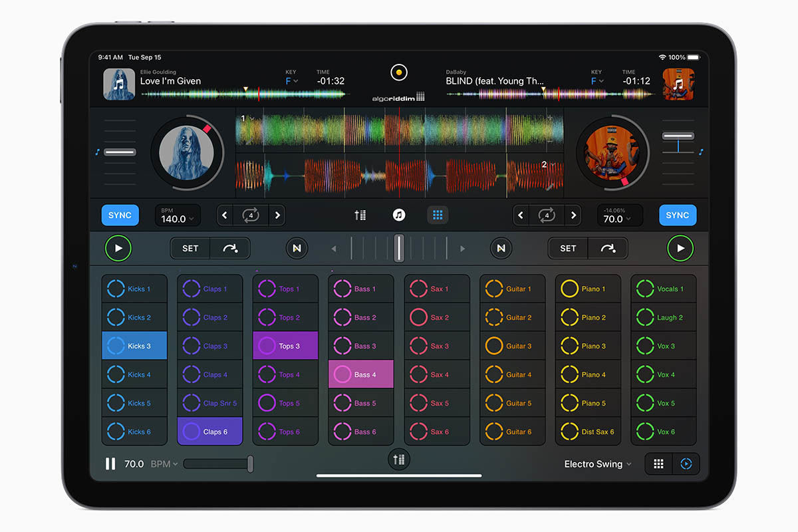Toggle the Claps 2 loop pad
Viewport: 798px width, 532px height.
coord(210,317)
